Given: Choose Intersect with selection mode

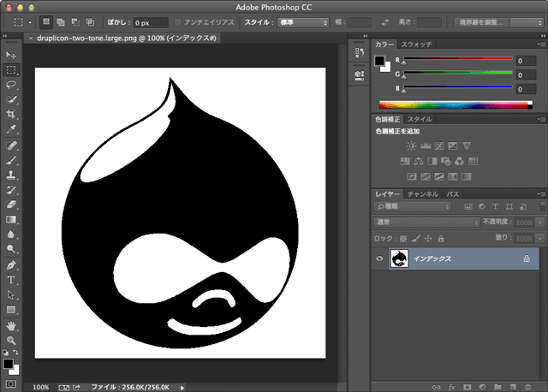Looking at the screenshot, I should tap(90, 22).
